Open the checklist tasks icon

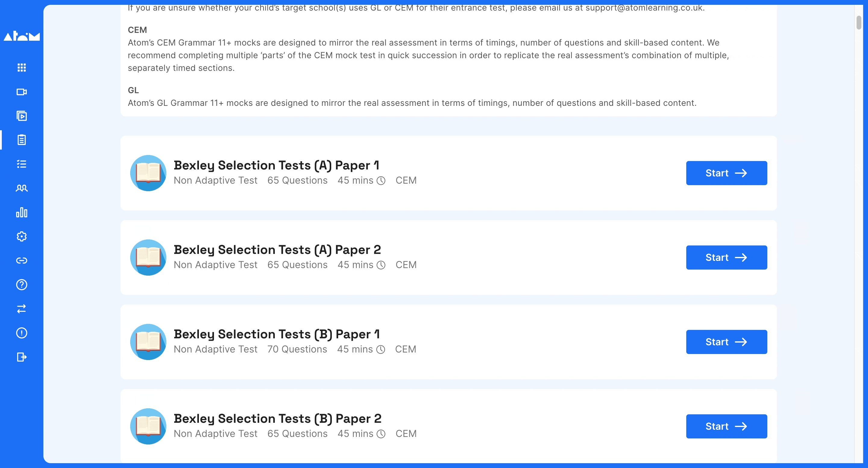coord(22,164)
